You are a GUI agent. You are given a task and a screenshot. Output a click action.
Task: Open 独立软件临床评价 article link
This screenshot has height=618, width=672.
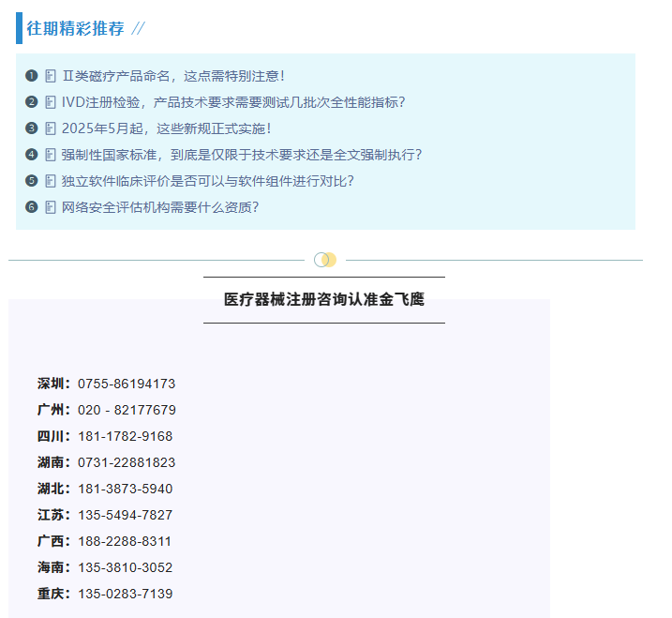tap(207, 181)
